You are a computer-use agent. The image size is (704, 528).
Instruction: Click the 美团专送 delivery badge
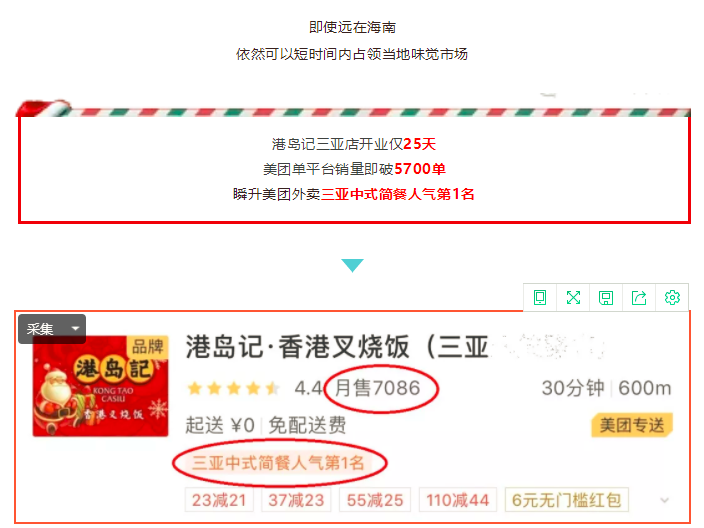[x=632, y=425]
